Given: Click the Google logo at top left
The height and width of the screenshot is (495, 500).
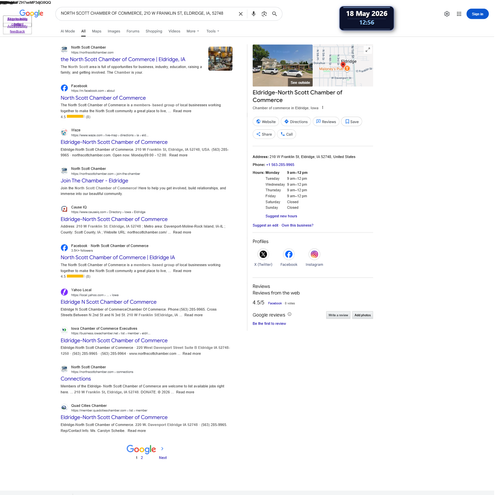Looking at the screenshot, I should (31, 13).
